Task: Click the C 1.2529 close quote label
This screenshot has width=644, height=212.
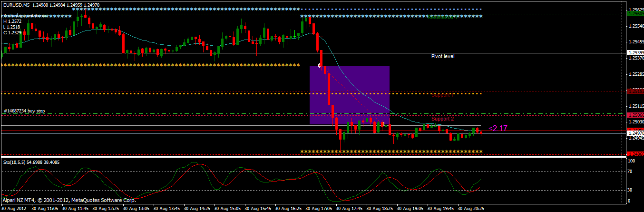Action: (x=12, y=33)
